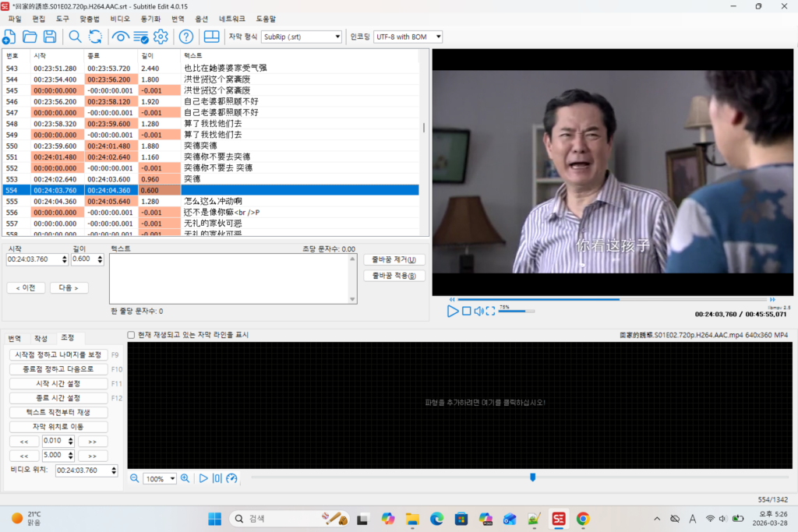Open the 동기화 menu
The width and height of the screenshot is (798, 532).
pos(151,19)
